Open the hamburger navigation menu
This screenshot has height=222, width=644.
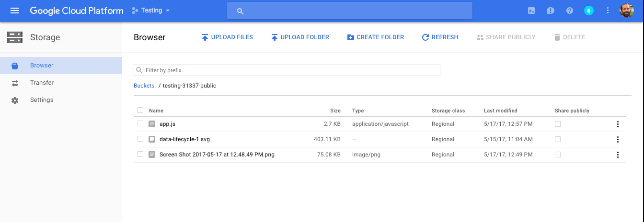[x=15, y=11]
